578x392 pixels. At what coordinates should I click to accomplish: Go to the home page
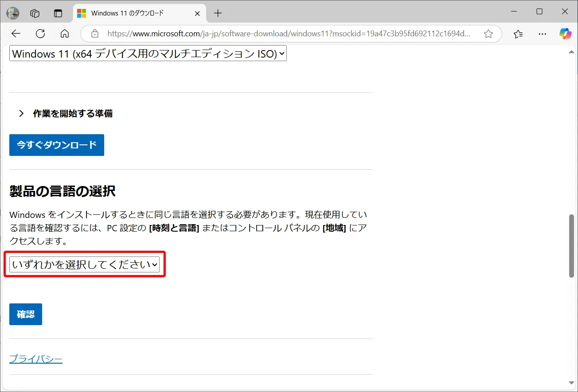coord(65,34)
